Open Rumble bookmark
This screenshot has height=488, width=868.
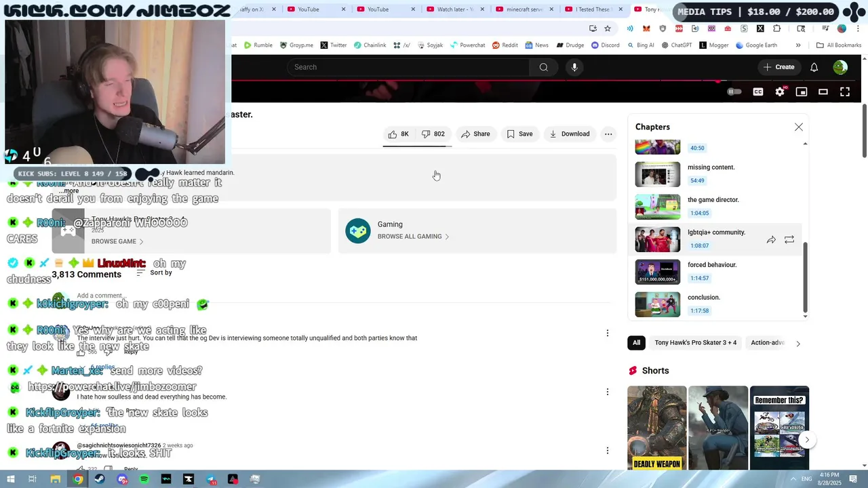click(x=258, y=45)
